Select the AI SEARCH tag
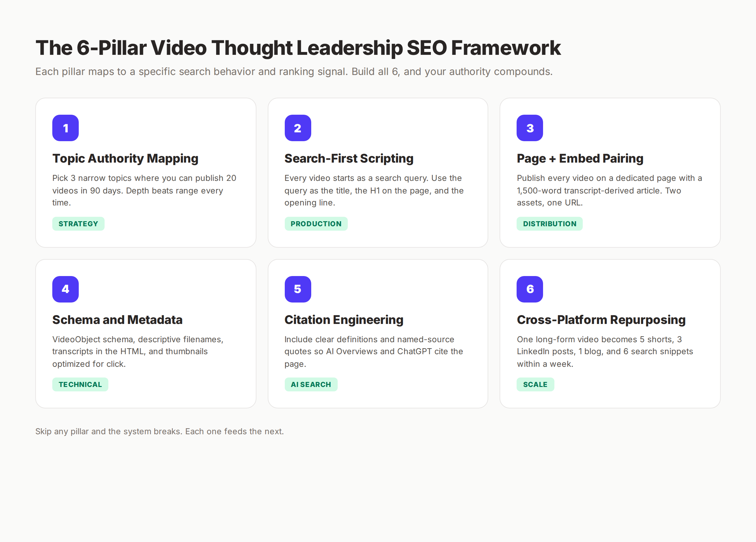756x542 pixels. [311, 384]
